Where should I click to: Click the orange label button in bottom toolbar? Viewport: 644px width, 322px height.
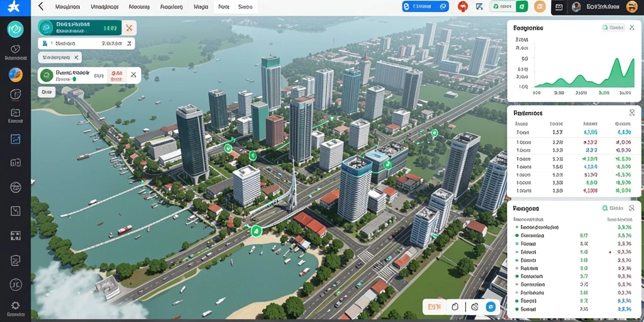(434, 306)
